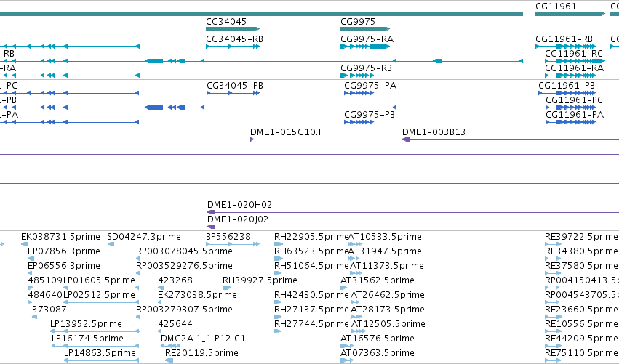This screenshot has height=364, width=619.
Task: Open transcript CG34045-RB label
Action: 234,39
